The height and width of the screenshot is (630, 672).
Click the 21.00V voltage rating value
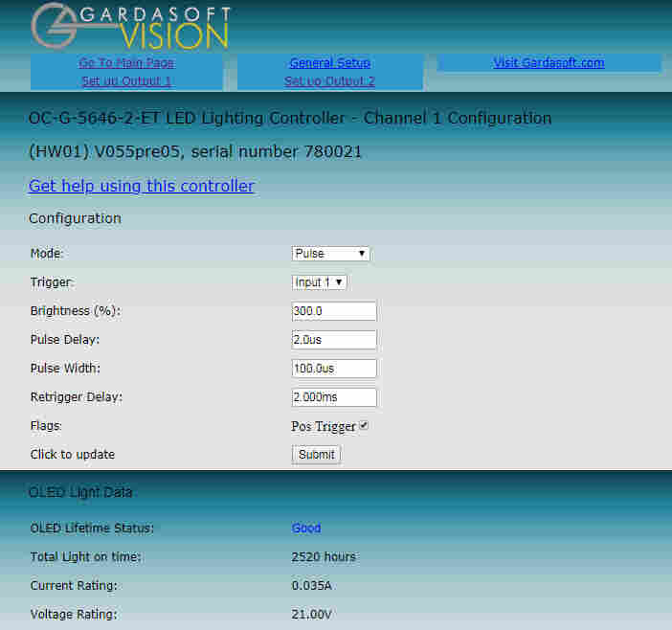click(311, 615)
